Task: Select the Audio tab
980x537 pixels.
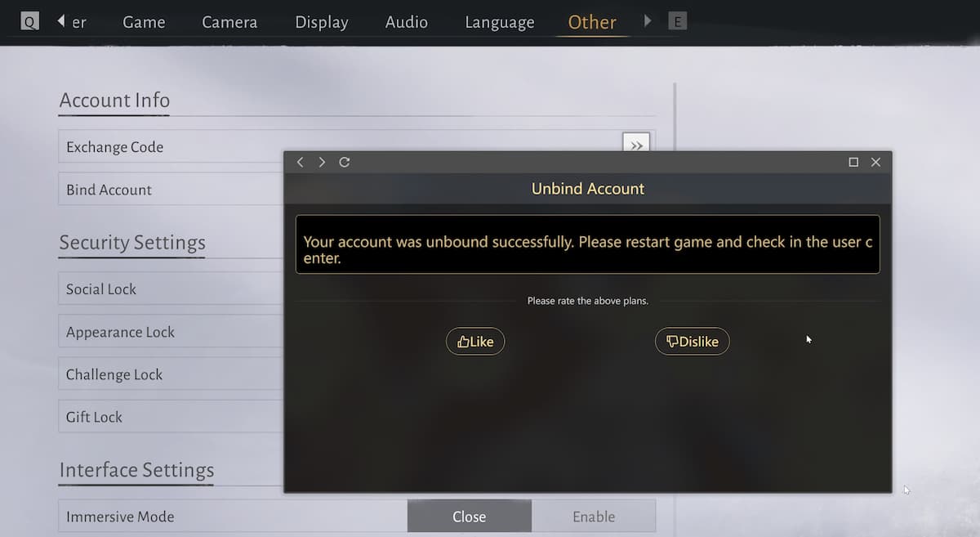Action: 406,22
